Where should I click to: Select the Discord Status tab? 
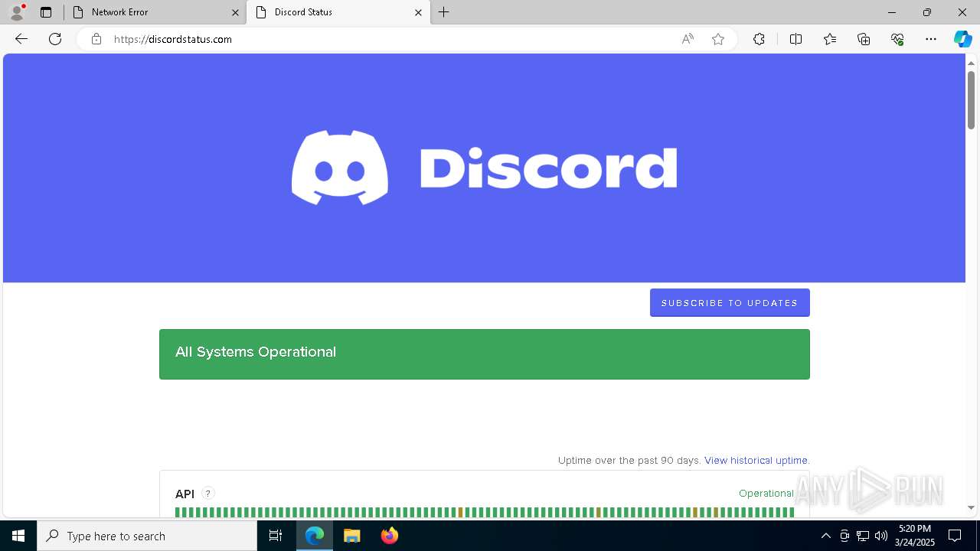tap(338, 12)
